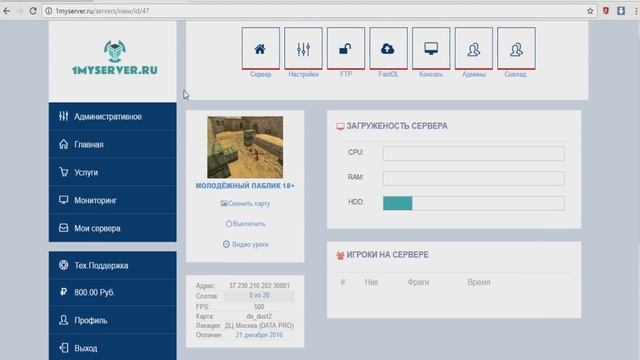Click the 800.00 Руб. balance item
Viewport: 640px width, 360px height.
coord(113,292)
